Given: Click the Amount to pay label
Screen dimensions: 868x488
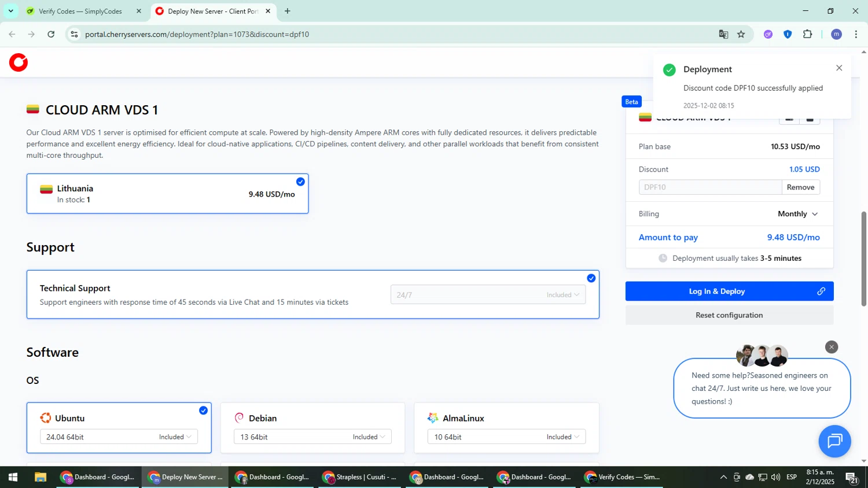Looking at the screenshot, I should pyautogui.click(x=668, y=238).
